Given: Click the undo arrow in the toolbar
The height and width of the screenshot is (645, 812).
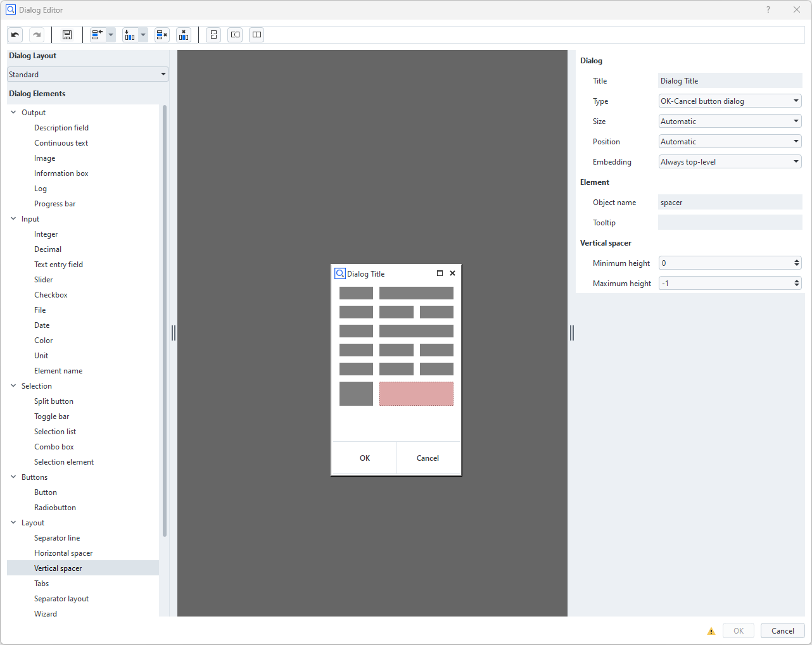Looking at the screenshot, I should pos(15,35).
